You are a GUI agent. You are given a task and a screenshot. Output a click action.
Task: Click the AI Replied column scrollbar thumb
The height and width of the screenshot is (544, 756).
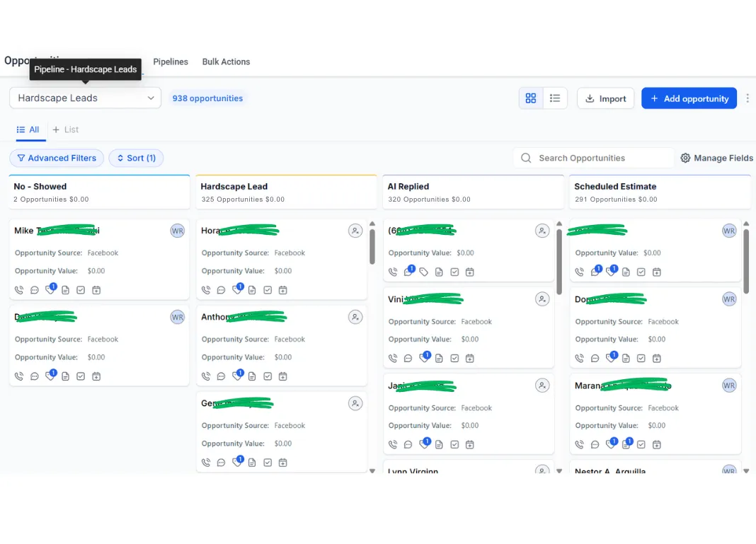pyautogui.click(x=559, y=262)
